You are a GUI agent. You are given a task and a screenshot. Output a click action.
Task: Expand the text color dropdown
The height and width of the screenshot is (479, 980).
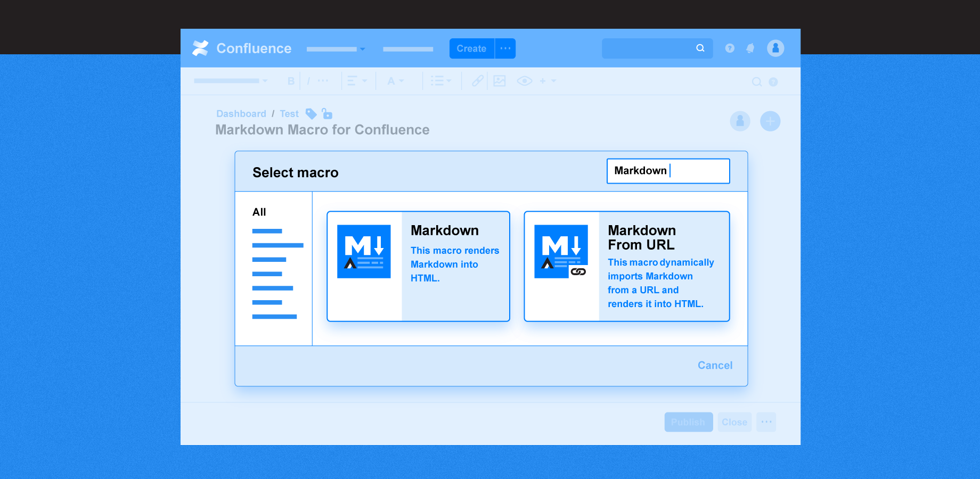click(396, 81)
